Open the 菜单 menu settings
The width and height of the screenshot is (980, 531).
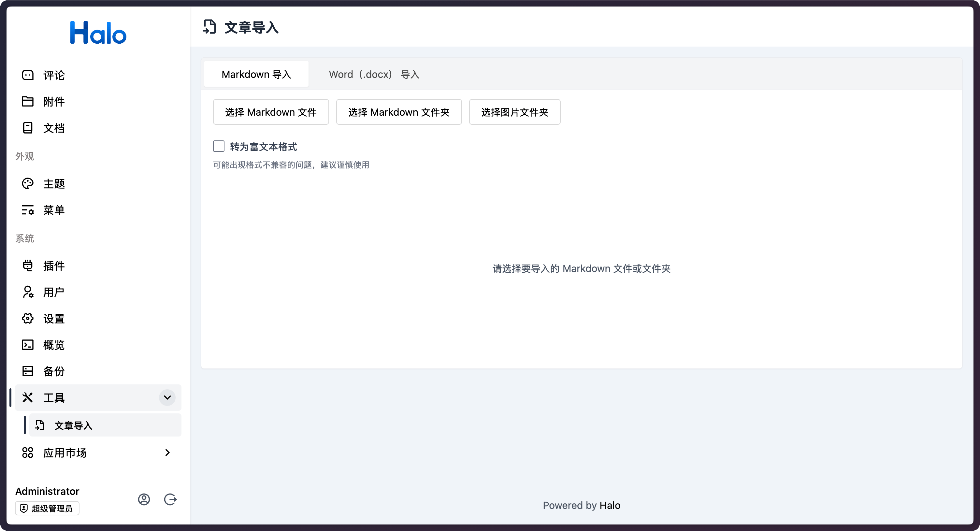coord(54,210)
